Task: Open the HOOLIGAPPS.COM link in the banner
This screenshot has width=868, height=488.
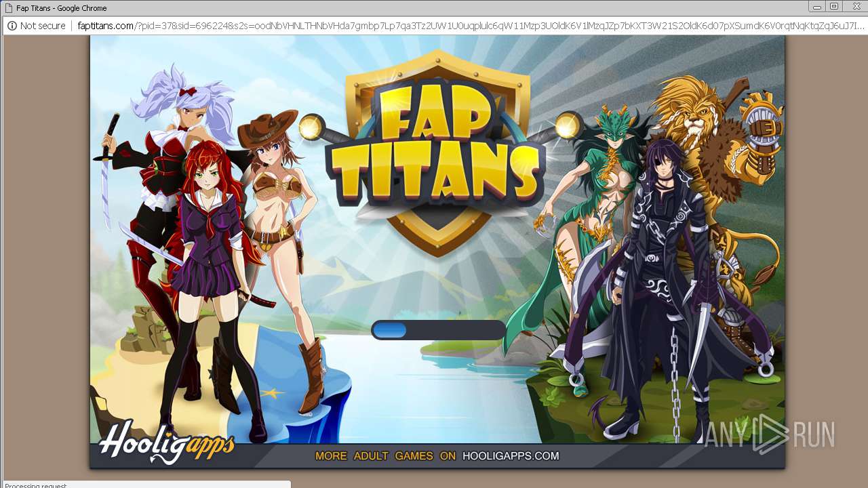Action: [511, 456]
